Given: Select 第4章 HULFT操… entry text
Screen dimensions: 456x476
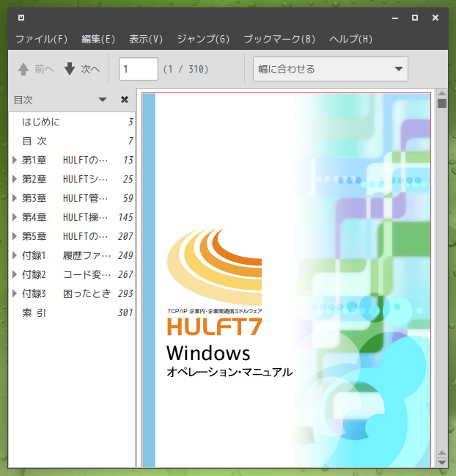Looking at the screenshot, I should [65, 217].
